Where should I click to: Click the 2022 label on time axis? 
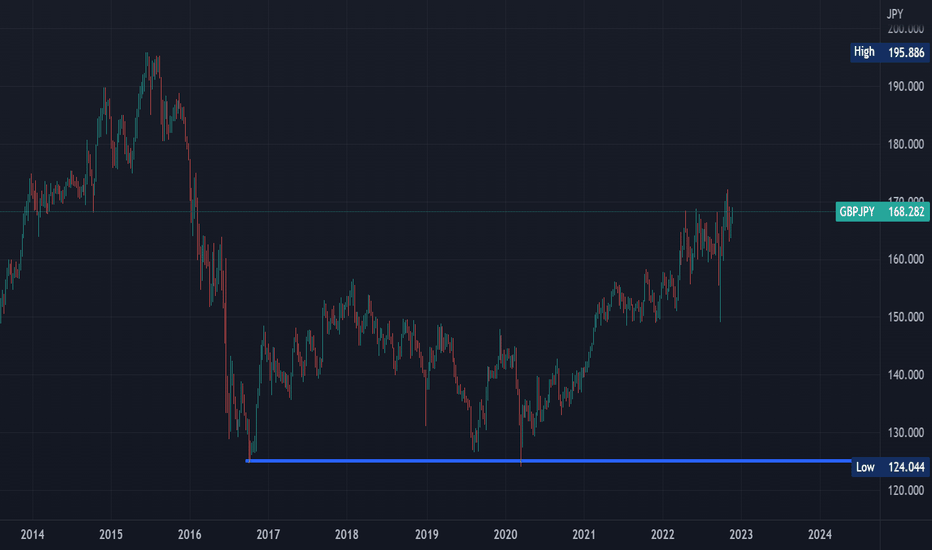pyautogui.click(x=662, y=535)
